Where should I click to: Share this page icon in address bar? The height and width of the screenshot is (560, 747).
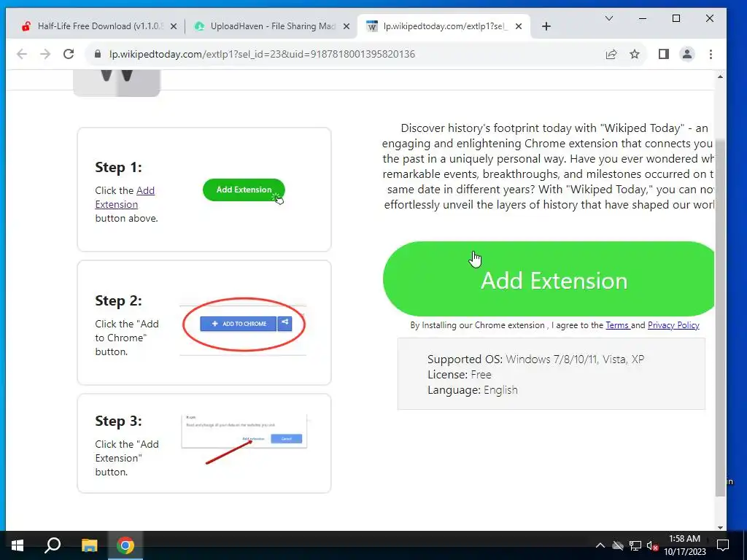click(x=611, y=54)
